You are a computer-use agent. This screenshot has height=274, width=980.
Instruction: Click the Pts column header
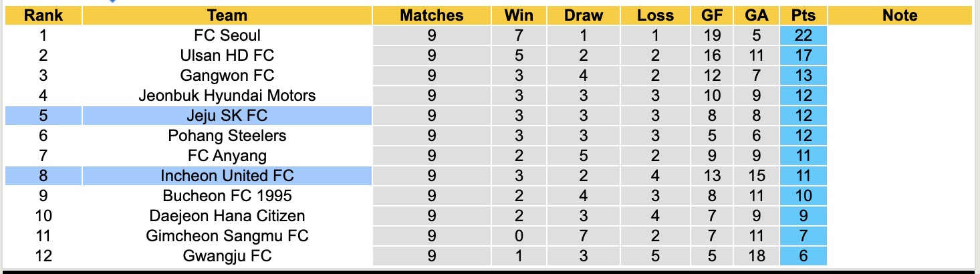(803, 15)
